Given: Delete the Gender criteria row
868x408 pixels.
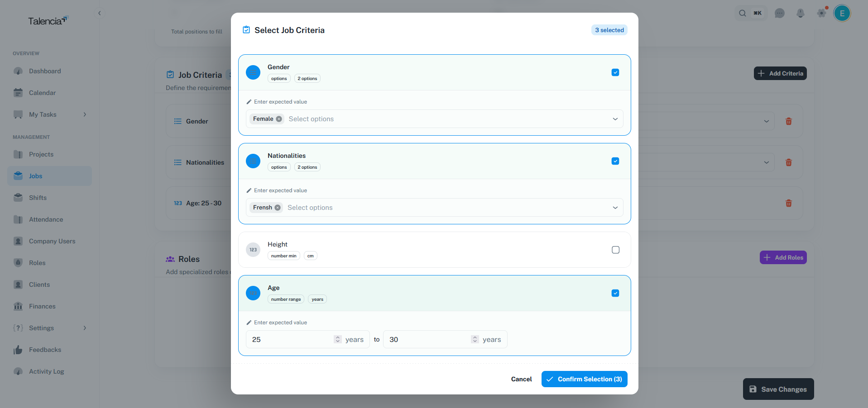Looking at the screenshot, I should click(788, 121).
